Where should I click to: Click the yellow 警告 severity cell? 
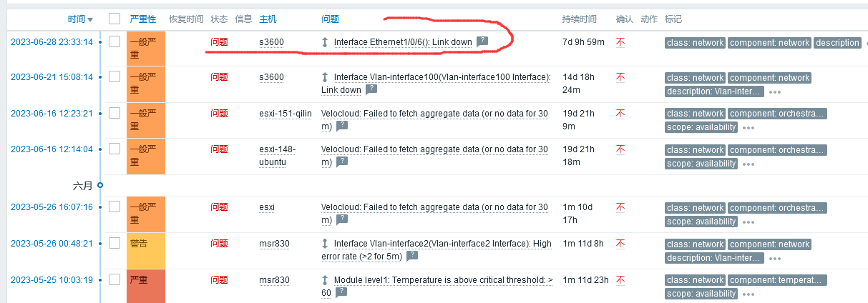(147, 249)
